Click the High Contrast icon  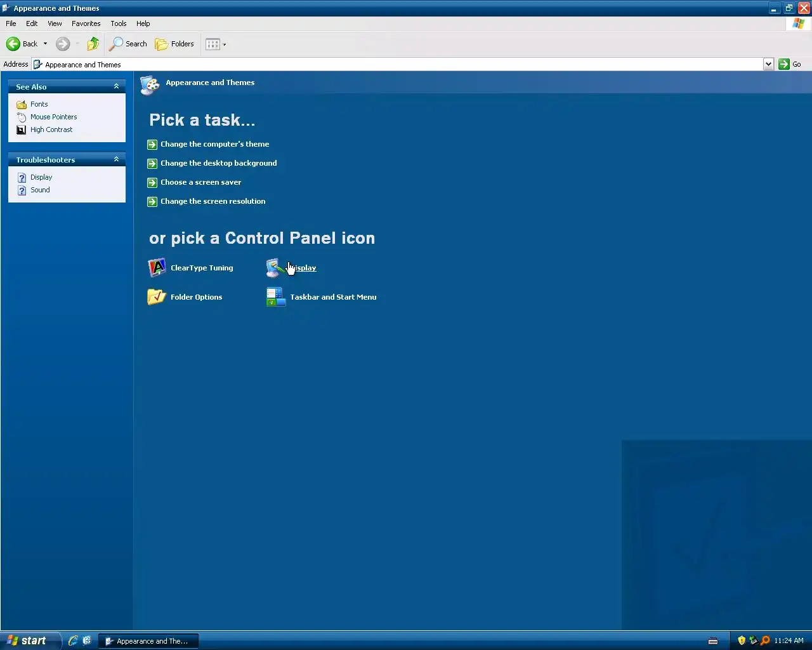pos(22,129)
